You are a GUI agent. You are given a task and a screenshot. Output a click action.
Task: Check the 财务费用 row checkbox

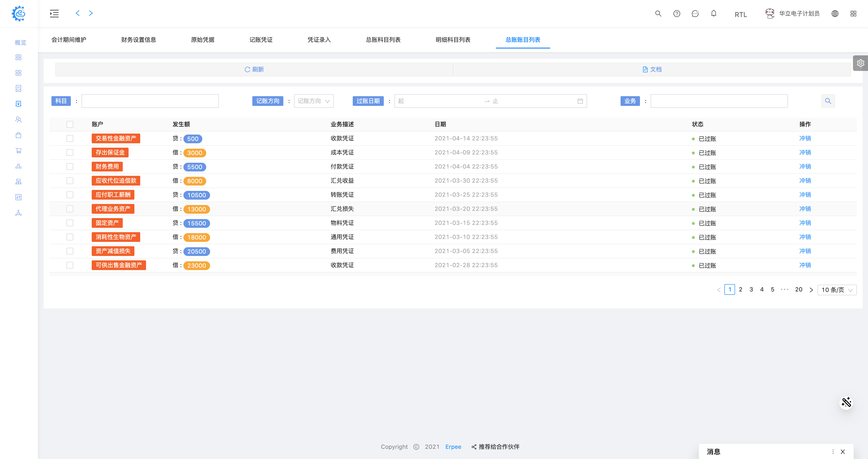point(70,167)
